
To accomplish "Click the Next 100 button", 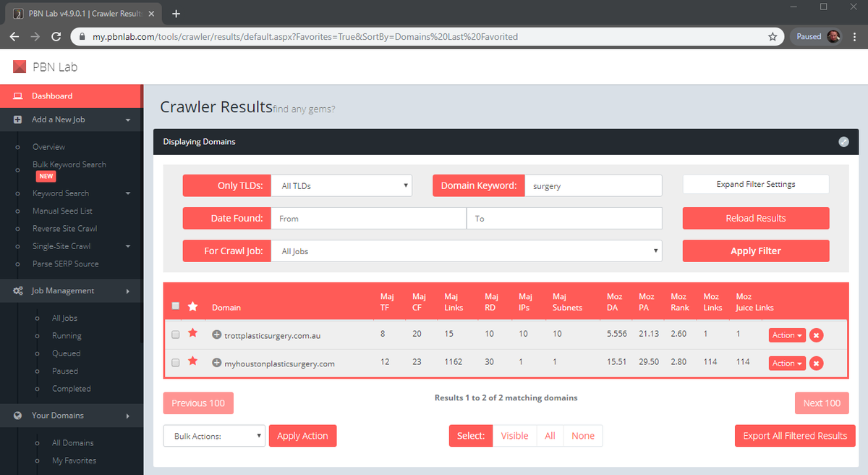I will click(x=822, y=403).
